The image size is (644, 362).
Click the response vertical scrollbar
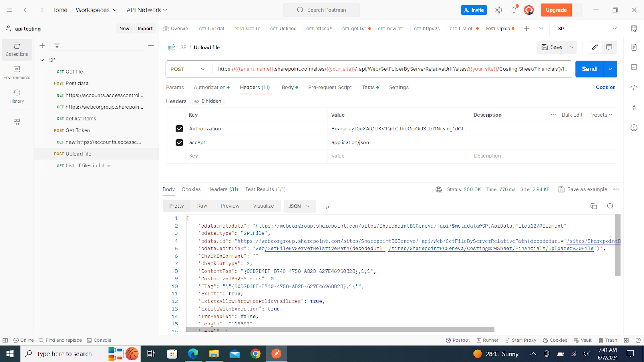pos(617,245)
